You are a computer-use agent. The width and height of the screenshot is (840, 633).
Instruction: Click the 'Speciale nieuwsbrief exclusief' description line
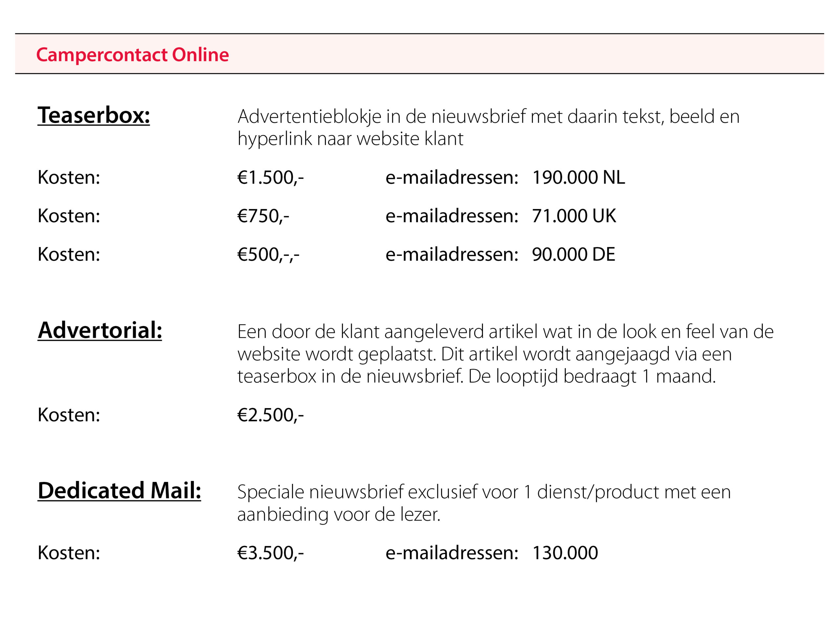(484, 492)
